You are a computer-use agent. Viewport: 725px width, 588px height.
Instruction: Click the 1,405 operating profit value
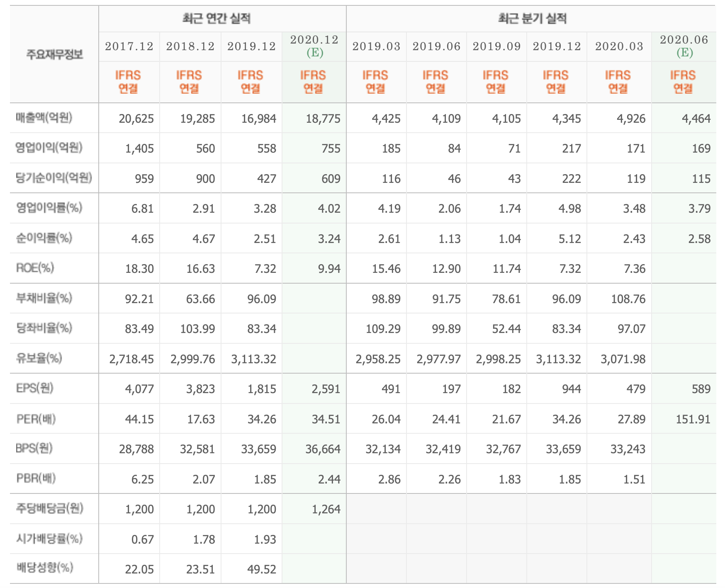point(139,148)
